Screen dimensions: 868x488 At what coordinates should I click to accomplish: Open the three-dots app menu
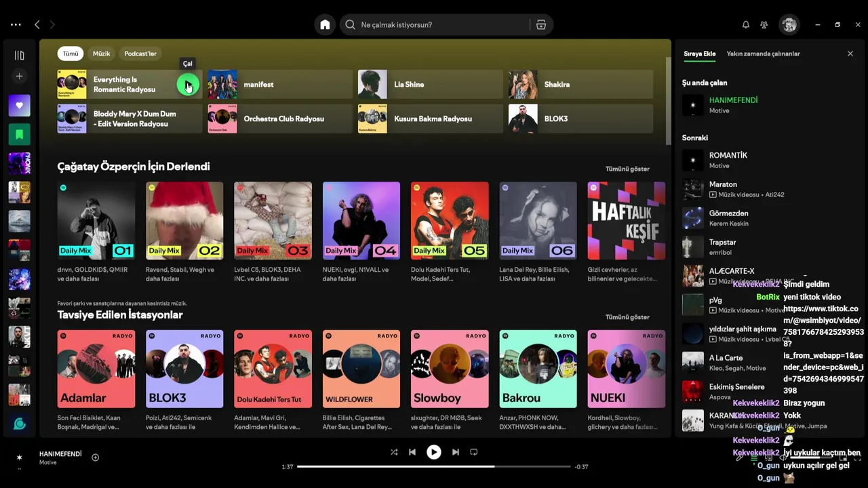click(x=16, y=24)
